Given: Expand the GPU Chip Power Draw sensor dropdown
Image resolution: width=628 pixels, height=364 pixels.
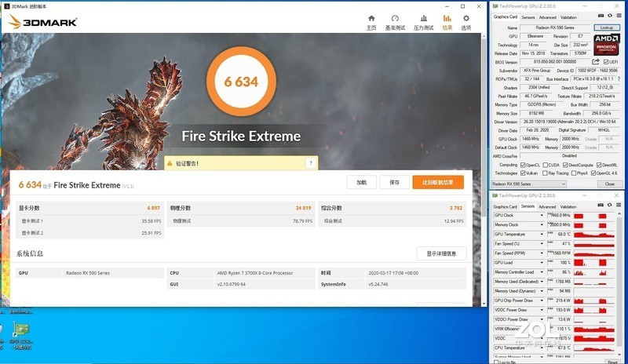Looking at the screenshot, I should [542, 300].
